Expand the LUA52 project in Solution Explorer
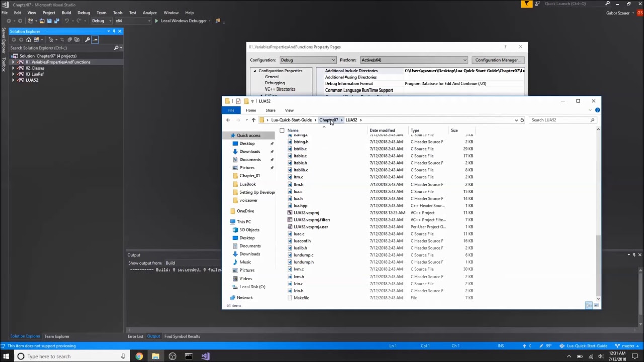 (x=13, y=80)
